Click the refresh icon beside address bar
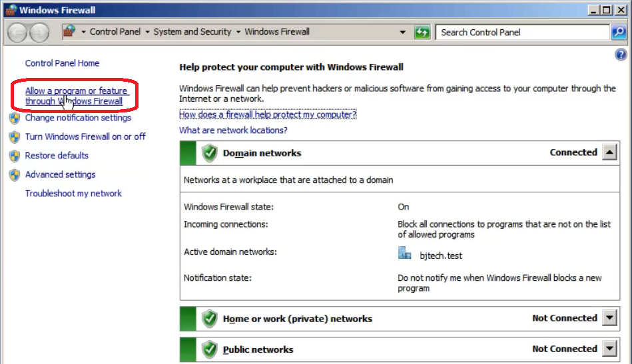Image resolution: width=632 pixels, height=364 pixels. [x=422, y=32]
